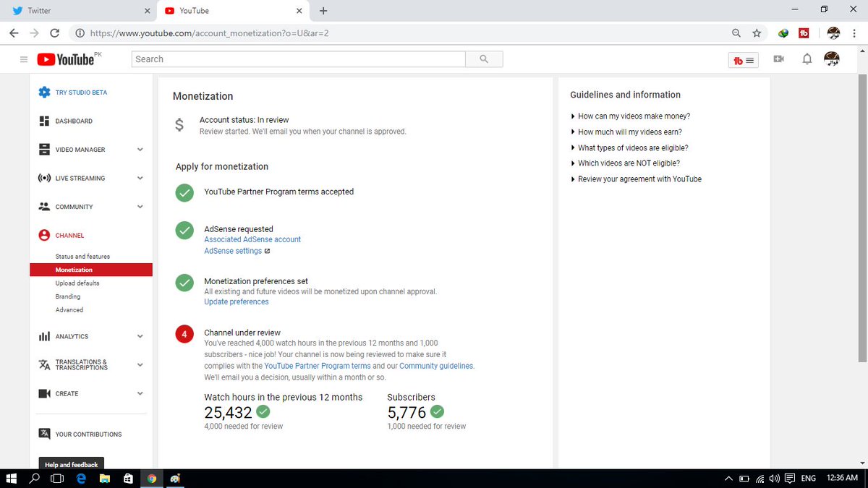This screenshot has height=488, width=868.
Task: Reload the page with refresh icon
Action: coord(55,33)
